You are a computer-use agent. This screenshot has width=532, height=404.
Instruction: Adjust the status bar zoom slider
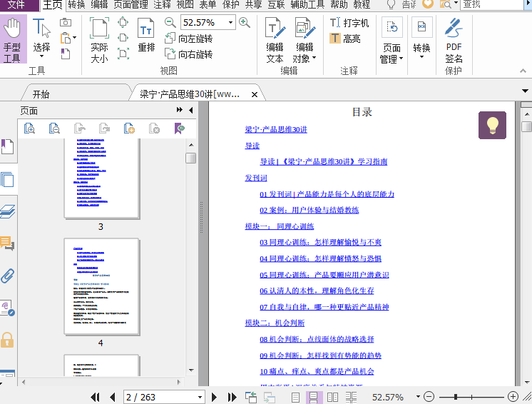456,397
